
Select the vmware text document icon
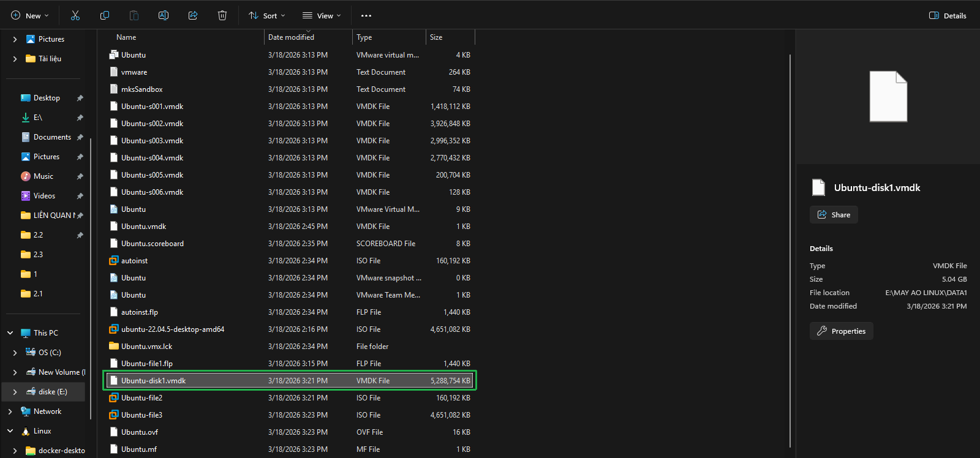pyautogui.click(x=114, y=72)
